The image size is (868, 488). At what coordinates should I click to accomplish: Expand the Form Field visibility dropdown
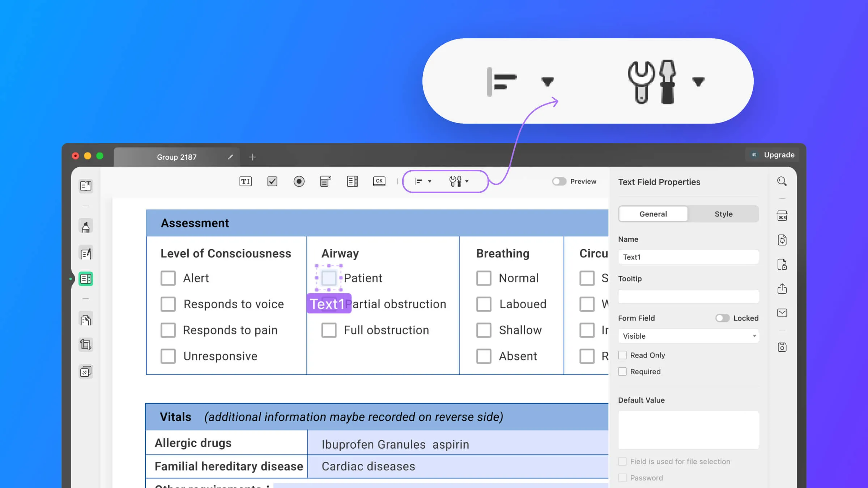pyautogui.click(x=754, y=335)
